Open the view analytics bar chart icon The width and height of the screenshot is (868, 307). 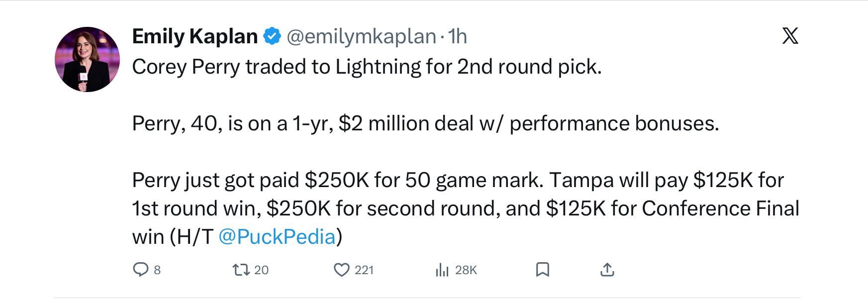click(x=442, y=270)
